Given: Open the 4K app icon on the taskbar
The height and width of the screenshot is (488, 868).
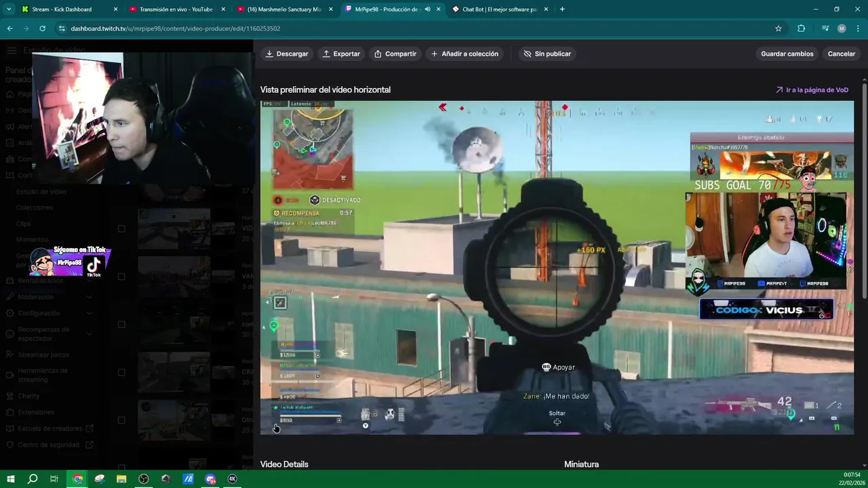Looking at the screenshot, I should pyautogui.click(x=233, y=479).
